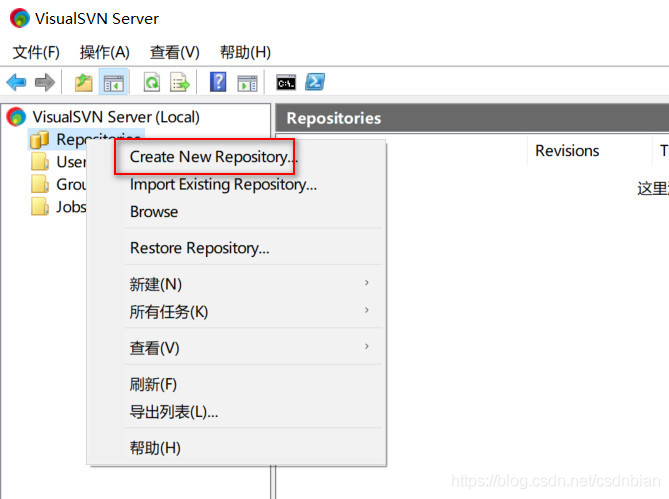The width and height of the screenshot is (669, 499).
Task: Click the VisualSVN Server (Local) tree icon
Action: pyautogui.click(x=16, y=117)
